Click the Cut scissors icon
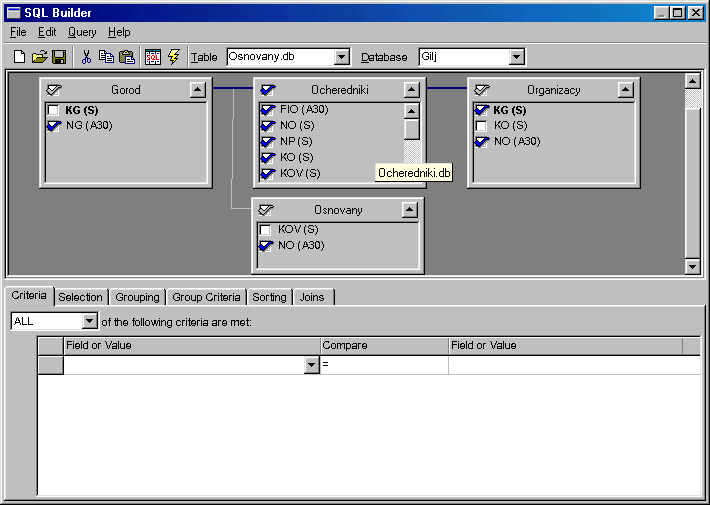The image size is (710, 505). coord(86,57)
